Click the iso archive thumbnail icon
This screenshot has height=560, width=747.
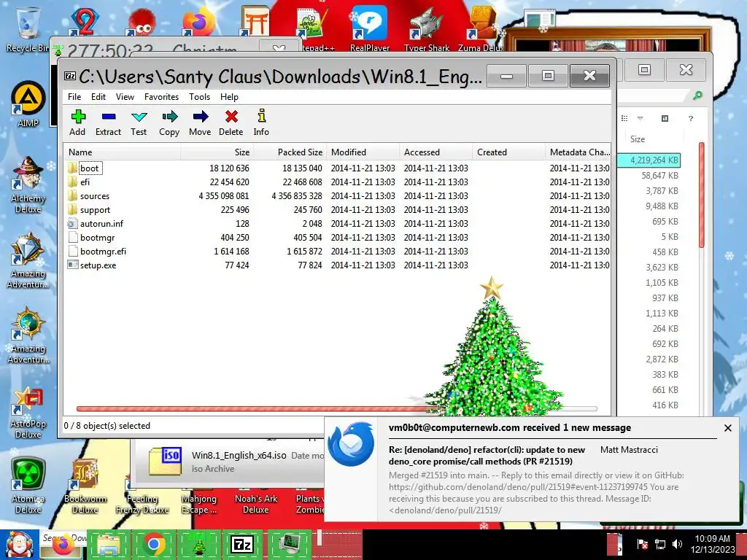[165, 462]
